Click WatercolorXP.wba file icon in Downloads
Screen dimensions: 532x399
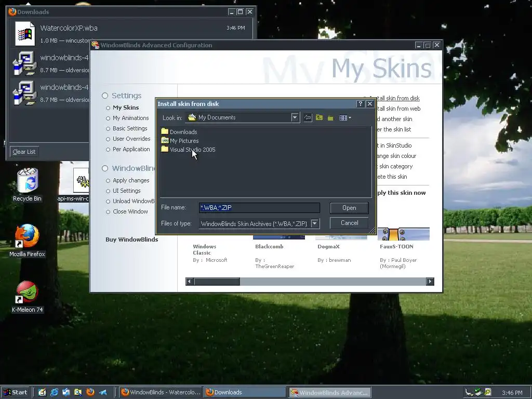coord(25,34)
